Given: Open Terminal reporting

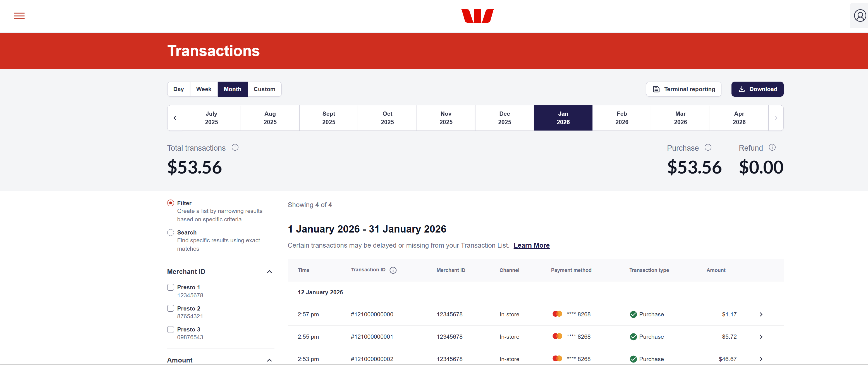Looking at the screenshot, I should 683,89.
